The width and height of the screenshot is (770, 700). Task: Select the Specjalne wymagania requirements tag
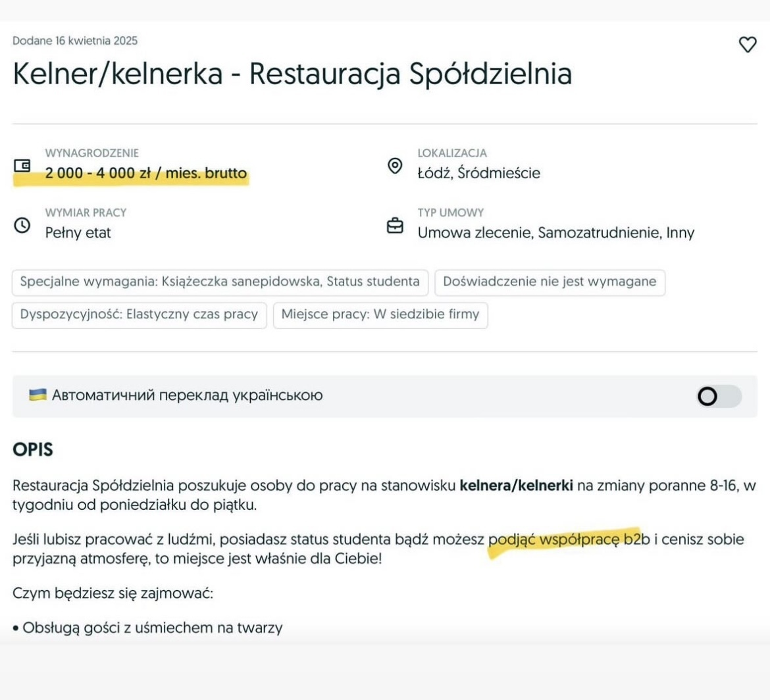(220, 282)
